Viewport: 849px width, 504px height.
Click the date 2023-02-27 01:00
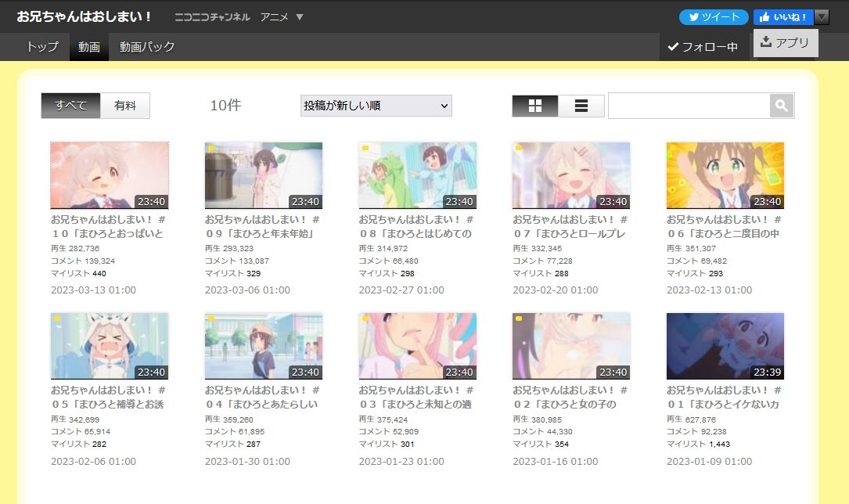click(401, 290)
